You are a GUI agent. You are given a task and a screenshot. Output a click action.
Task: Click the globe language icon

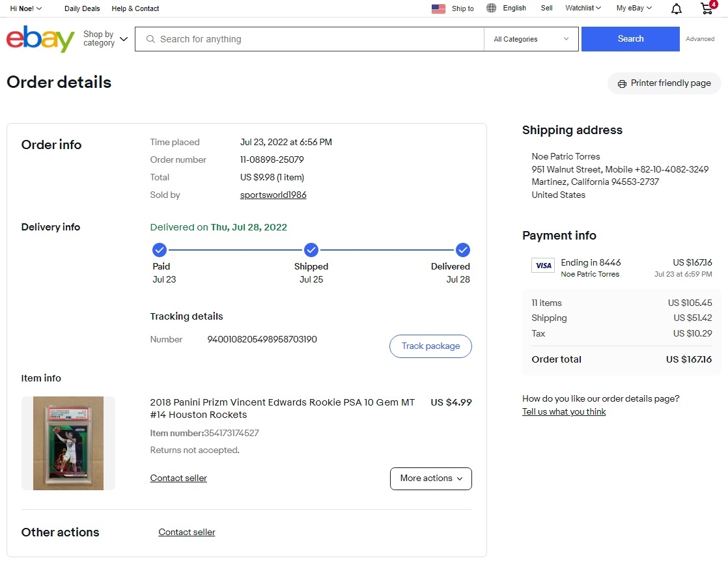point(491,8)
